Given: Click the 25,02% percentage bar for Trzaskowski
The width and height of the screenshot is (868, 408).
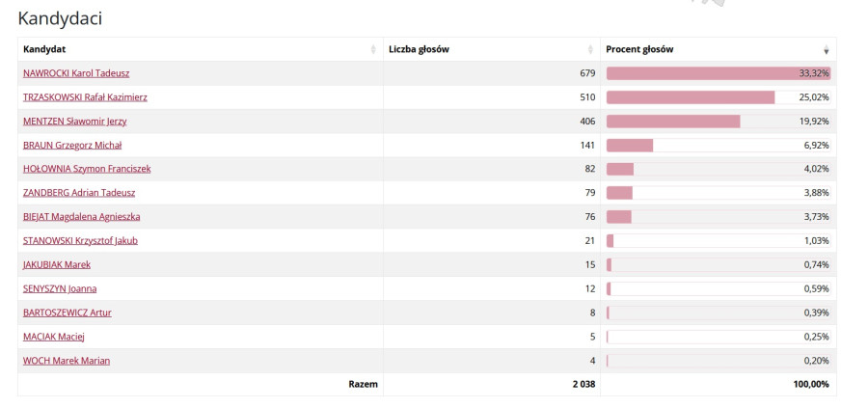Looking at the screenshot, I should click(691, 97).
